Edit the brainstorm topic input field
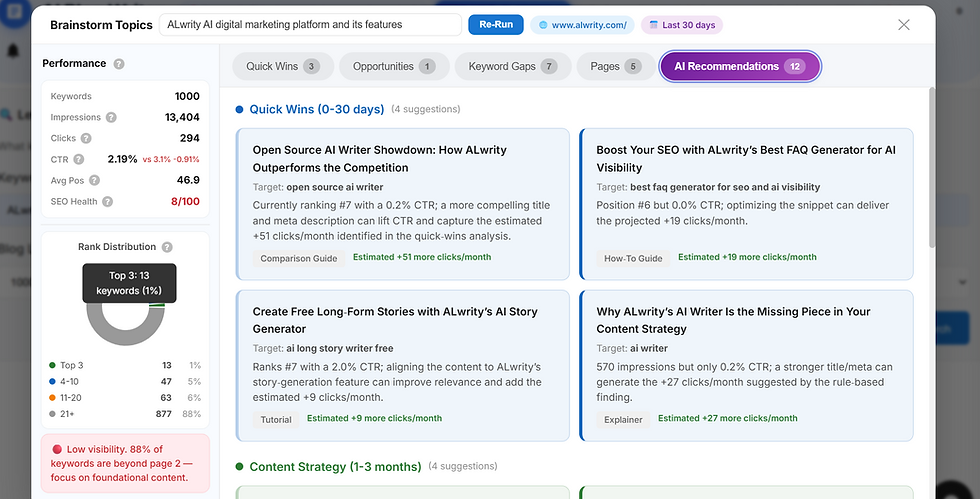Viewport: 980px width, 499px height. [x=311, y=24]
